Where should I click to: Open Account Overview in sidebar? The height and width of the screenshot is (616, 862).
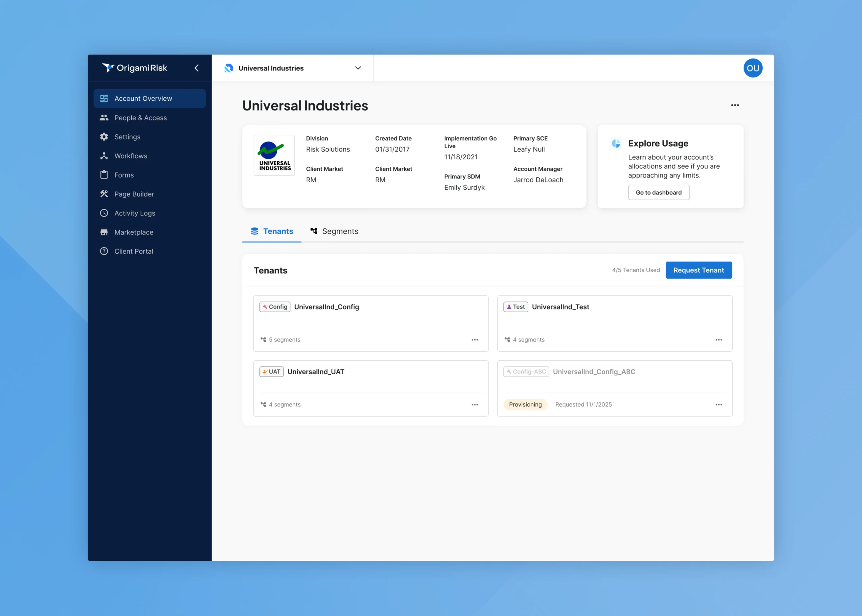point(150,99)
